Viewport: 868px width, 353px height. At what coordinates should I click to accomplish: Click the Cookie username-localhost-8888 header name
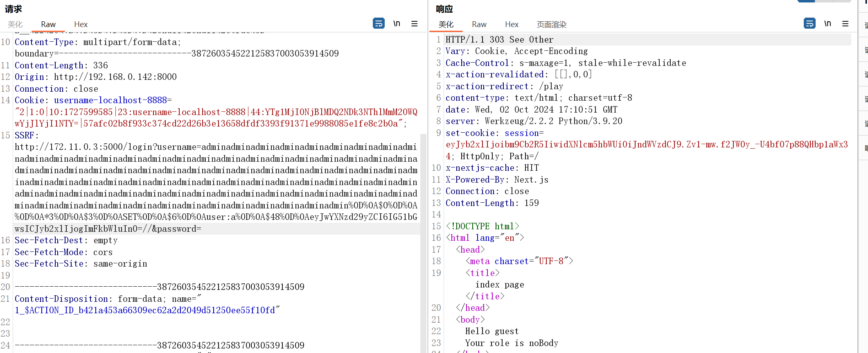(93, 100)
